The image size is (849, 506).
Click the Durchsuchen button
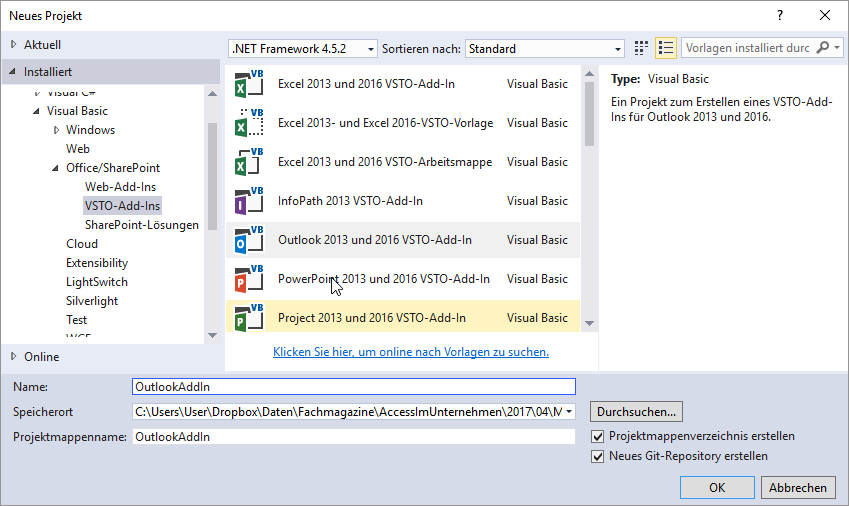coord(636,412)
